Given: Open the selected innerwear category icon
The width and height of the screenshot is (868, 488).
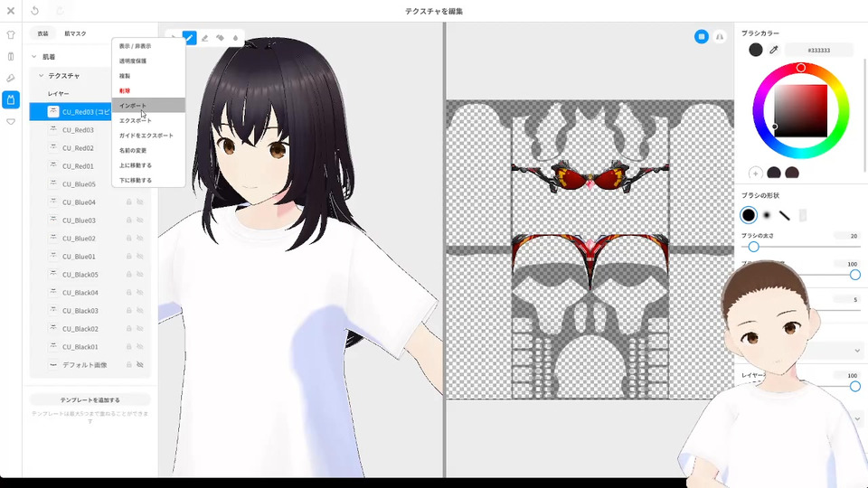Looking at the screenshot, I should coord(11,99).
